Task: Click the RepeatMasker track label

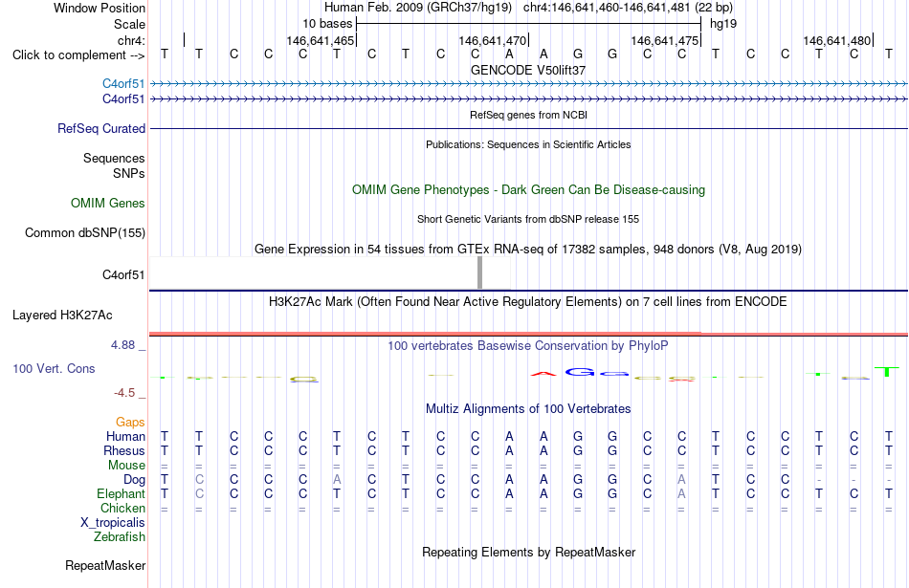Action: pos(105,565)
